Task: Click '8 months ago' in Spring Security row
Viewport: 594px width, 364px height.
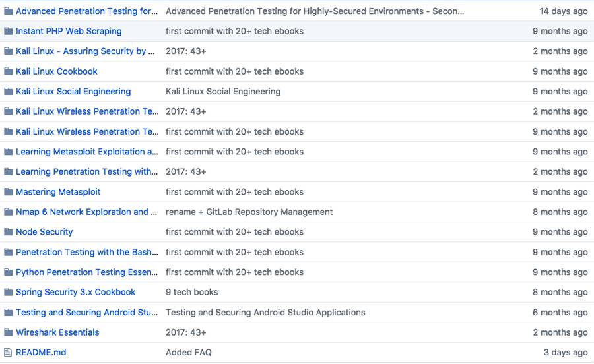Action: [x=560, y=291]
